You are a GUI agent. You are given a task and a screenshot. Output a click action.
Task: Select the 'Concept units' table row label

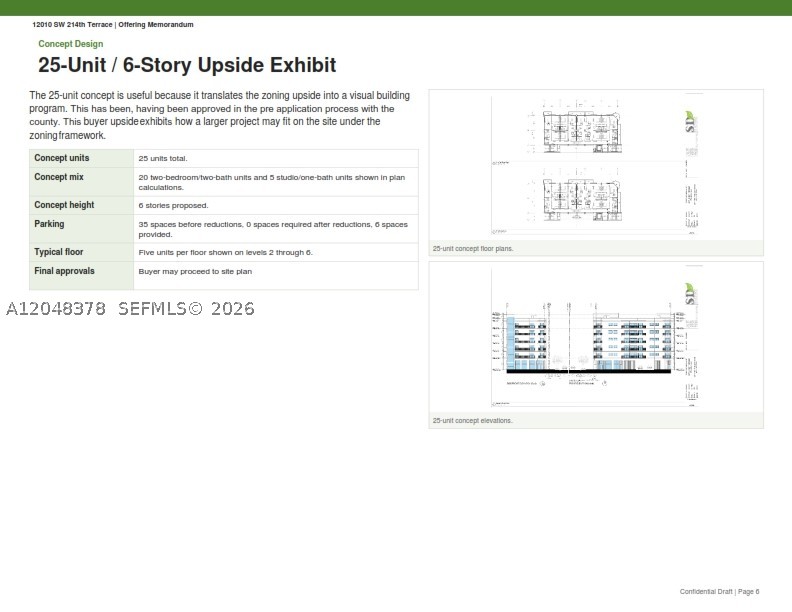(x=62, y=158)
